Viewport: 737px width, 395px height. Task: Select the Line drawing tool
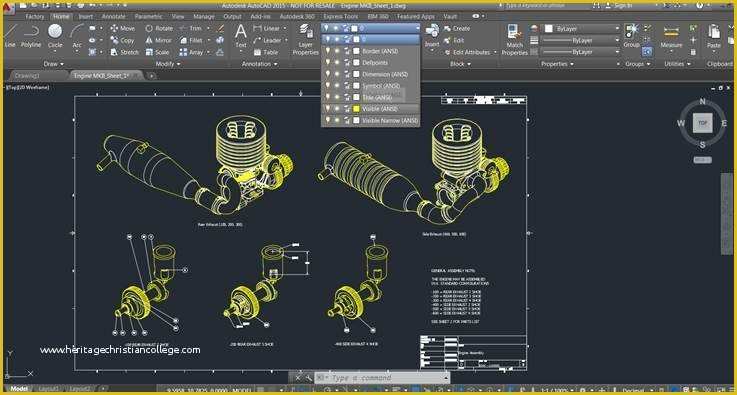(9, 35)
